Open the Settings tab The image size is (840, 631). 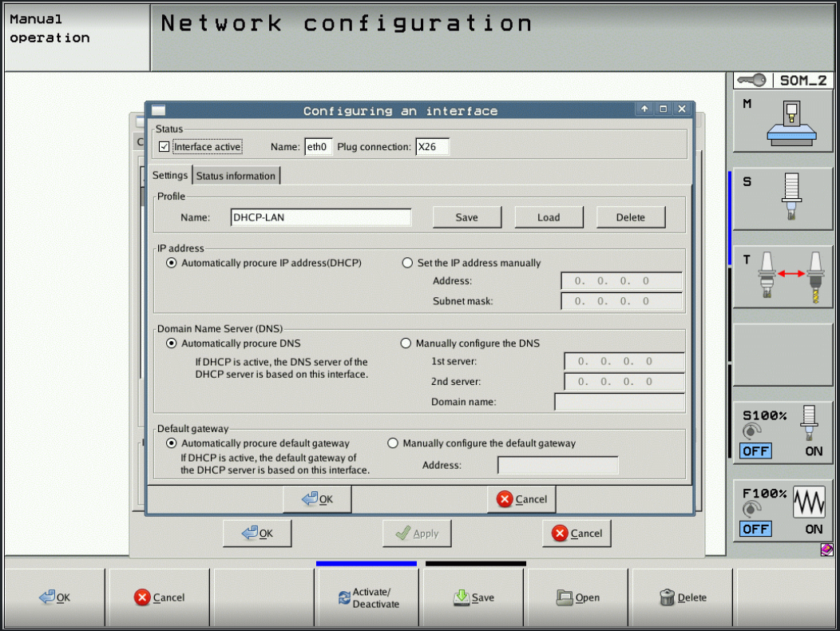169,175
